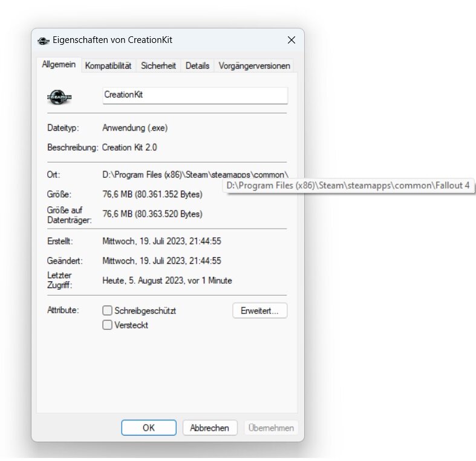This screenshot has height=461, width=476.
Task: Click the 'Größe auf Datenträger:' label
Action: tap(69, 215)
